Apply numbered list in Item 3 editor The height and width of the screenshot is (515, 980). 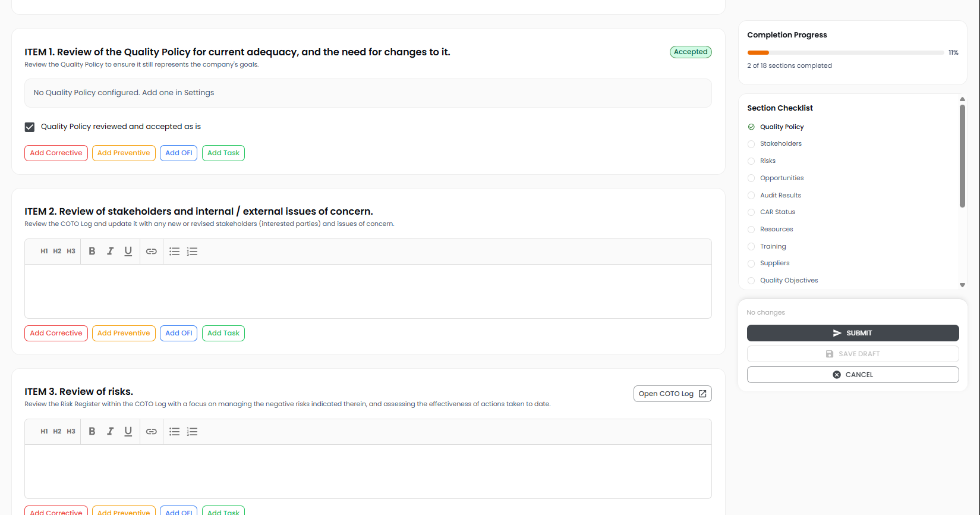[192, 432]
